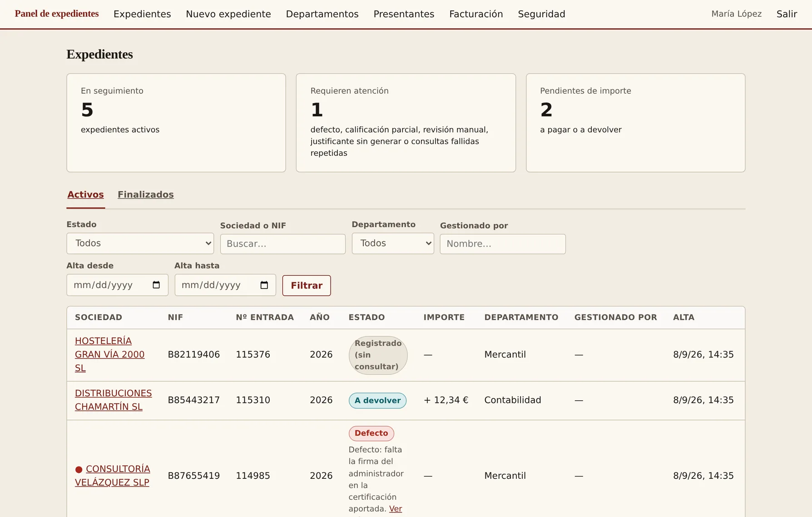Screen dimensions: 812x517
Task: Select the Activos tab
Action: point(85,194)
